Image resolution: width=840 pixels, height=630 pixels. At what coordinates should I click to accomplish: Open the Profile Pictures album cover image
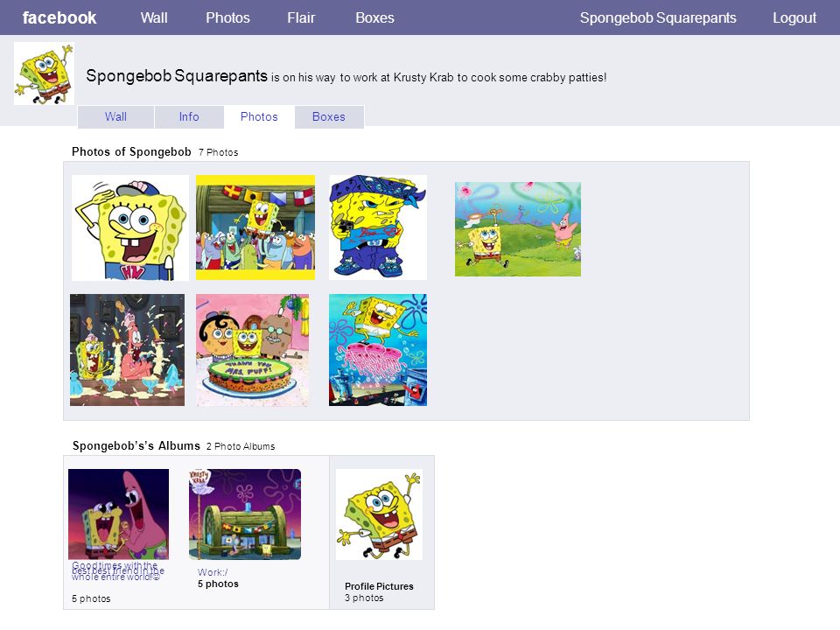point(379,514)
